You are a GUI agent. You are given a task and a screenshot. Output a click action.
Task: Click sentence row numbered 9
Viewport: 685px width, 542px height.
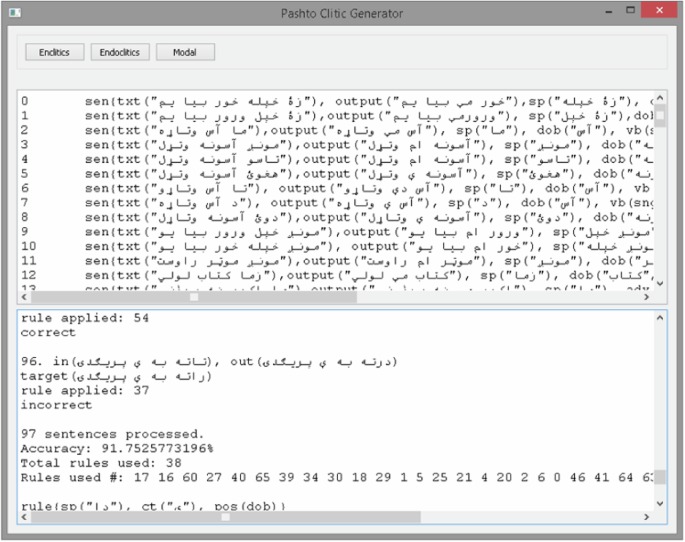point(336,232)
